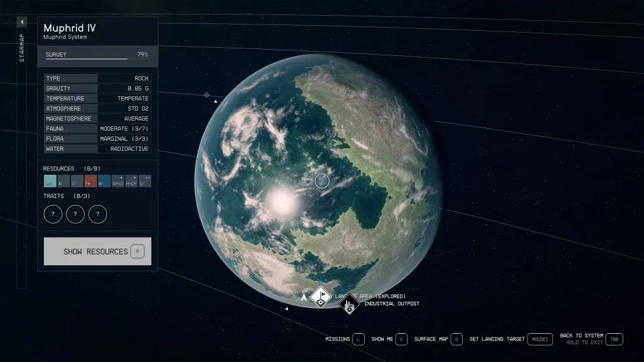The height and width of the screenshot is (362, 644).
Task: Click the SiH3Cl resource icon
Action: tap(118, 181)
